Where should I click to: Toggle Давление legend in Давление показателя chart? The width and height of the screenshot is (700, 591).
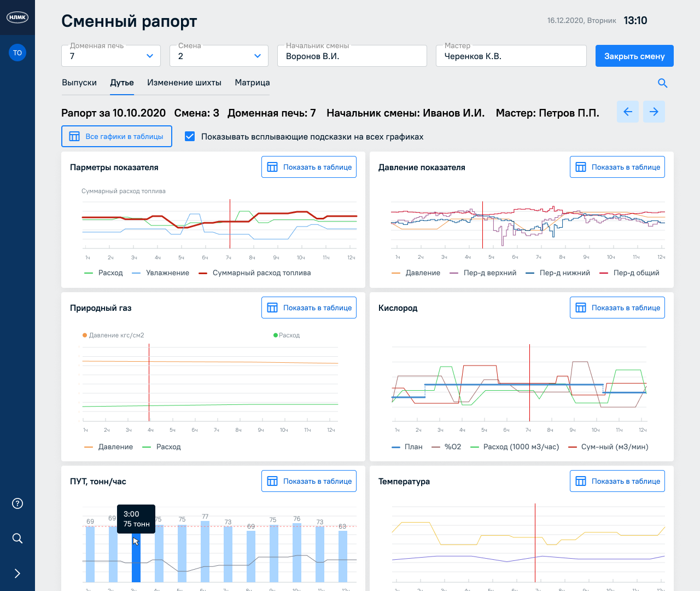pos(416,273)
